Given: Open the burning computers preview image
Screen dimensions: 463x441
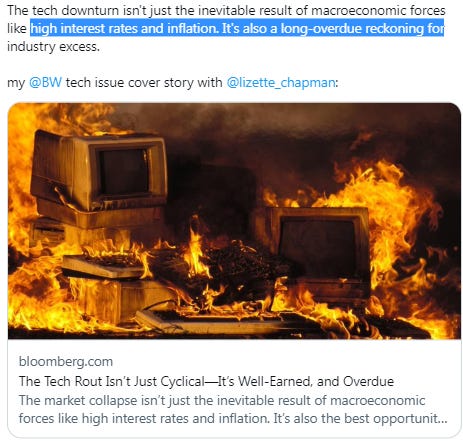Looking at the screenshot, I should (234, 221).
